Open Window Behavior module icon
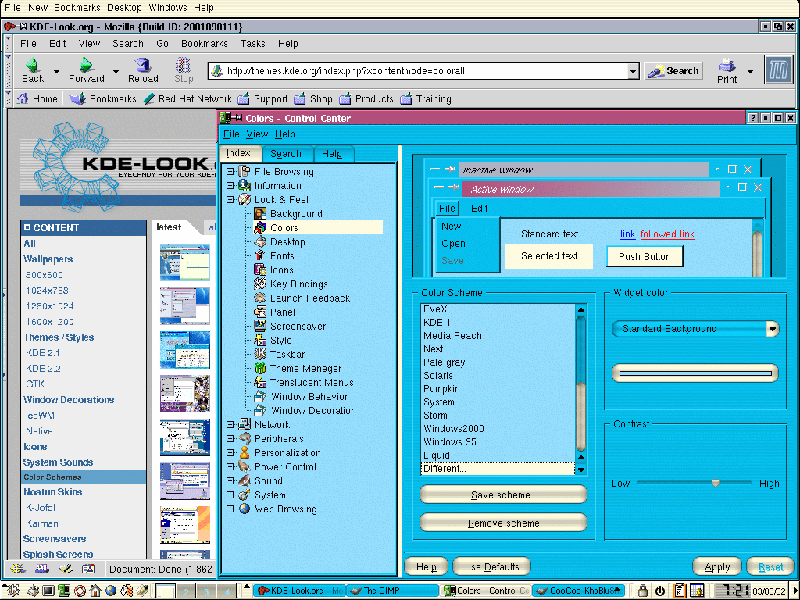Viewport: 800px width, 600px height. point(260,396)
